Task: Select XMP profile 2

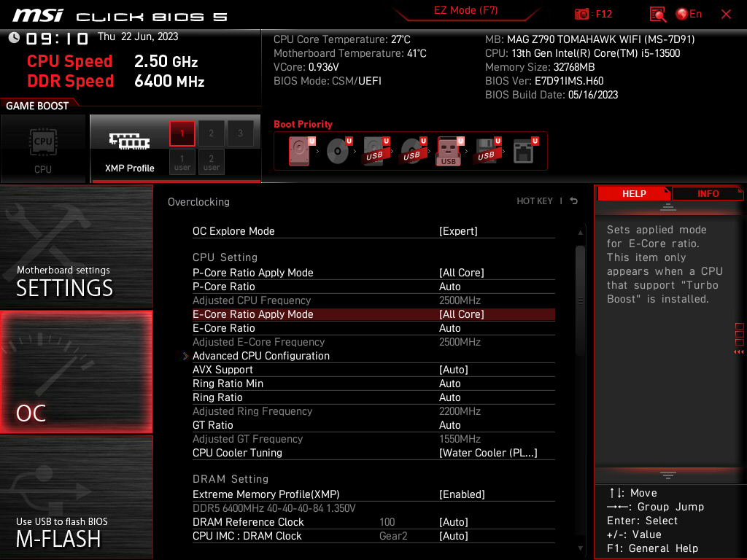Action: point(211,133)
